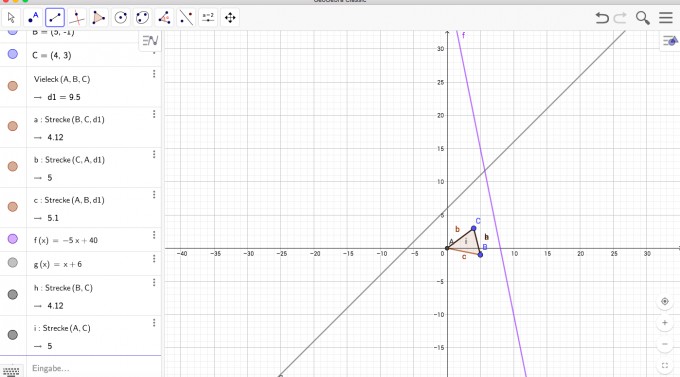Viewport: 680px width, 377px height.
Task: Click the purple f label on graph
Action: [463, 35]
